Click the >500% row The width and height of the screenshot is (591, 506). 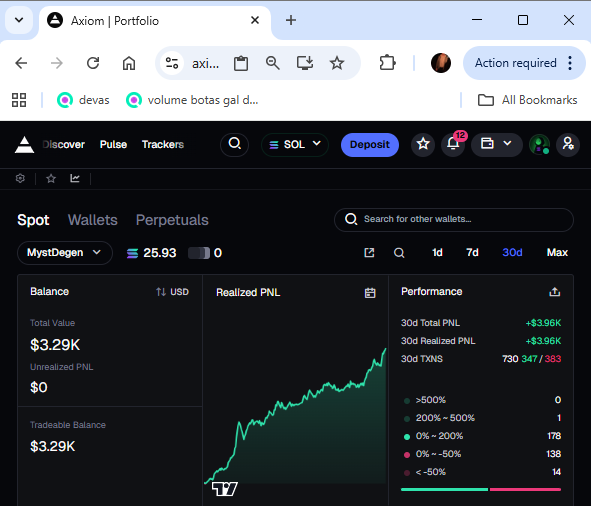pyautogui.click(x=482, y=400)
